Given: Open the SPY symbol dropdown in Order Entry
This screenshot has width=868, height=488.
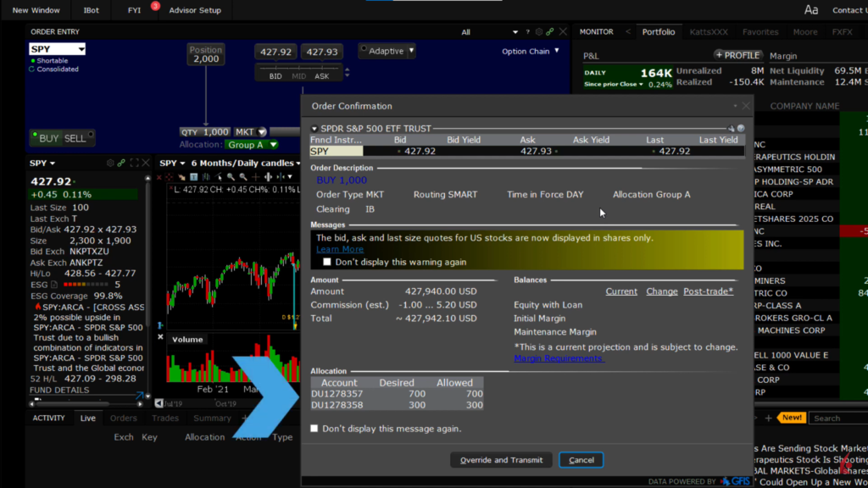Looking at the screenshot, I should (81, 49).
